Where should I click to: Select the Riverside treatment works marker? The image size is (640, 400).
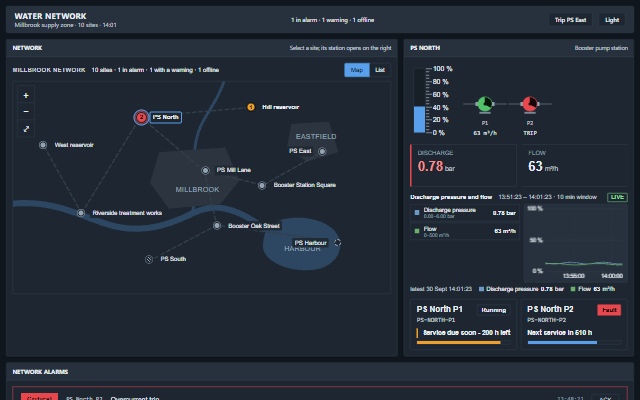point(81,213)
